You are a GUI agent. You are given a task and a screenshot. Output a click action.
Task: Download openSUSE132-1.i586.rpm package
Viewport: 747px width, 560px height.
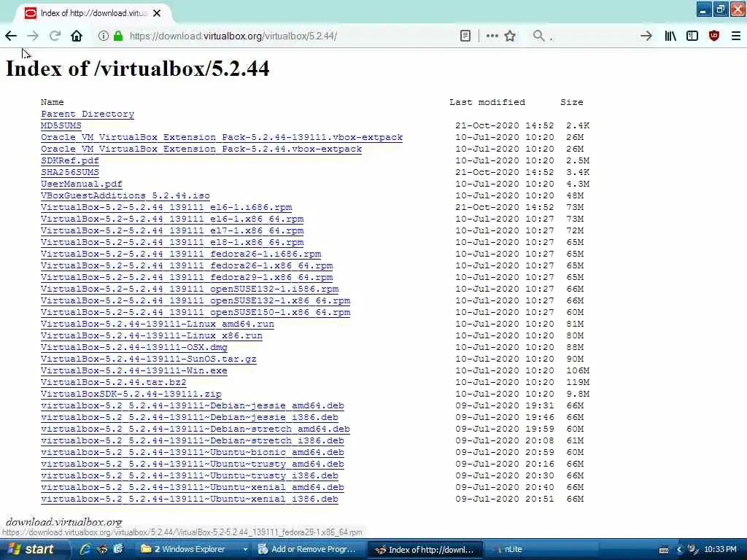point(190,289)
